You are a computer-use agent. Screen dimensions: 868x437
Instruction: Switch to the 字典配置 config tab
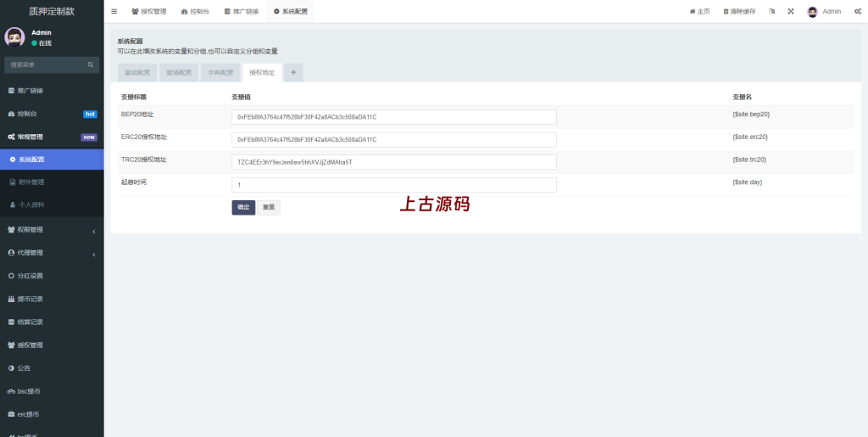pyautogui.click(x=220, y=73)
